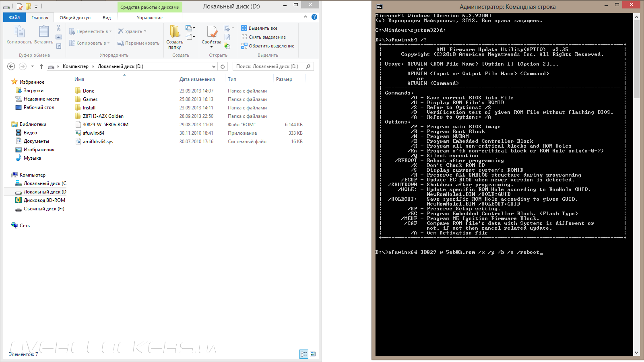Click the Rename (Переименовать) button
This screenshot has height=362, width=644.
pyautogui.click(x=138, y=43)
